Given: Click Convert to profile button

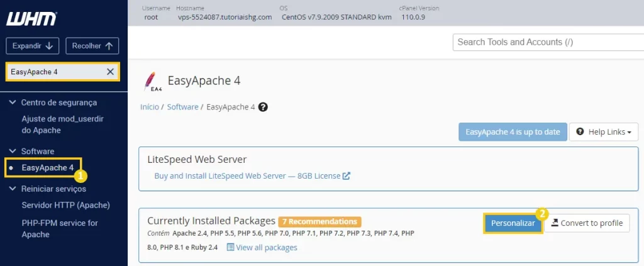Looking at the screenshot, I should (x=587, y=223).
